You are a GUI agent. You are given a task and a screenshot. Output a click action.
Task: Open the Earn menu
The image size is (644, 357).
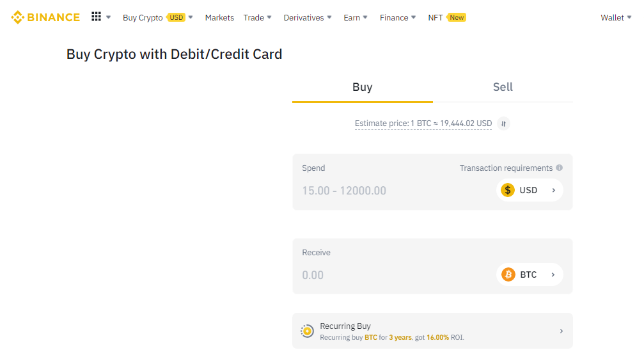click(x=352, y=18)
